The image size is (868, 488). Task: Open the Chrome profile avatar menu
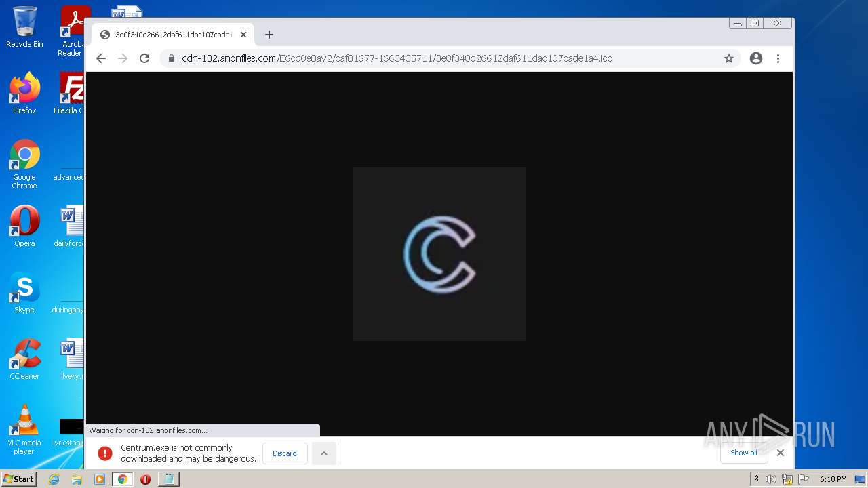click(x=756, y=58)
